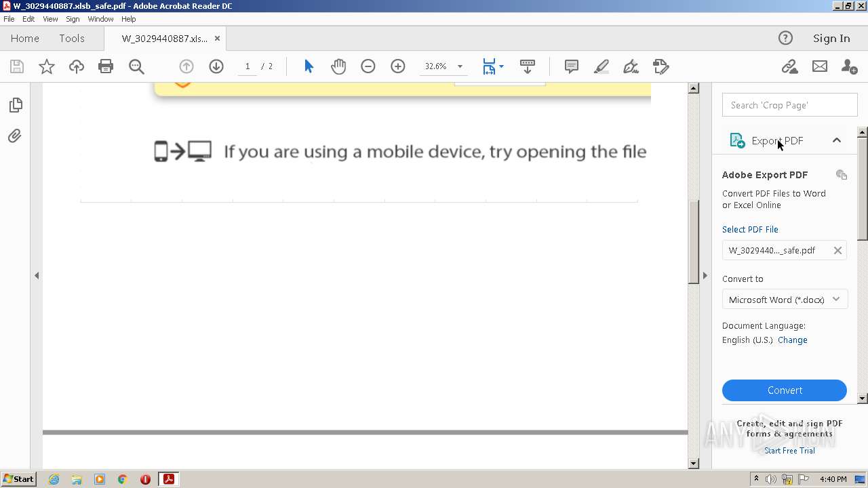Go to next page arrow
The height and width of the screenshot is (488, 868).
coord(216,66)
